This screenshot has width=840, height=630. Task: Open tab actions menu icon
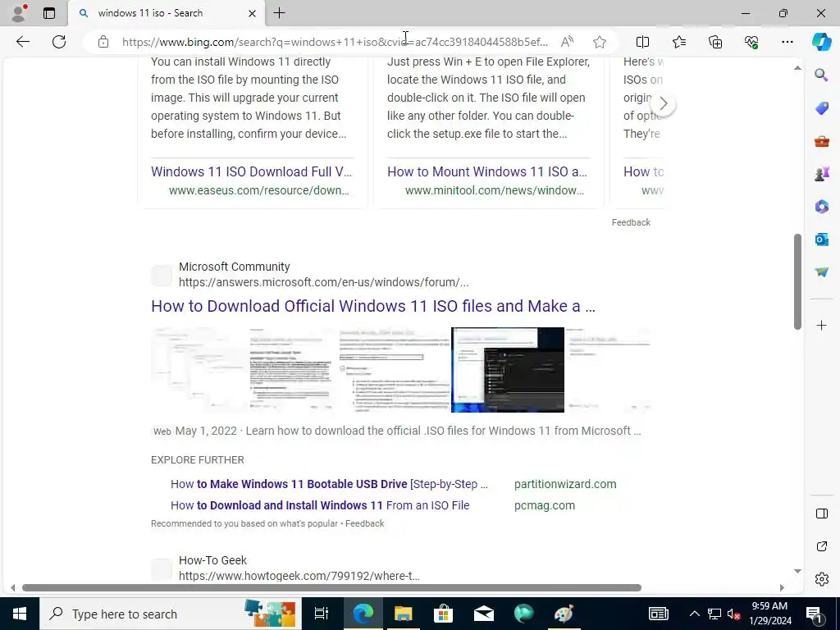coord(49,13)
